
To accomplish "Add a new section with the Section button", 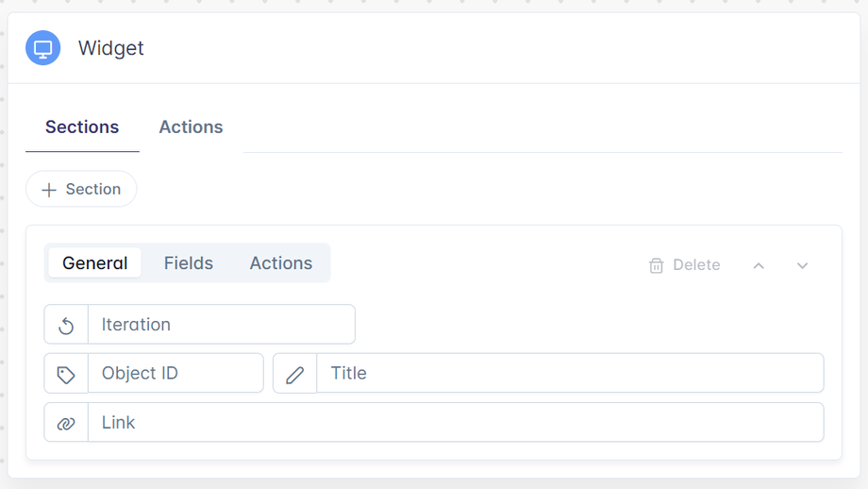I will tap(81, 189).
